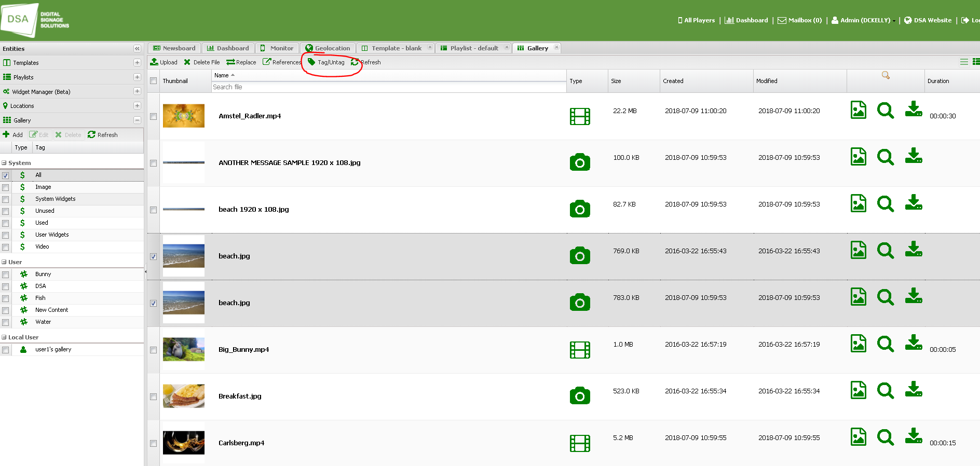Click Delete File in the toolbar

pos(201,62)
